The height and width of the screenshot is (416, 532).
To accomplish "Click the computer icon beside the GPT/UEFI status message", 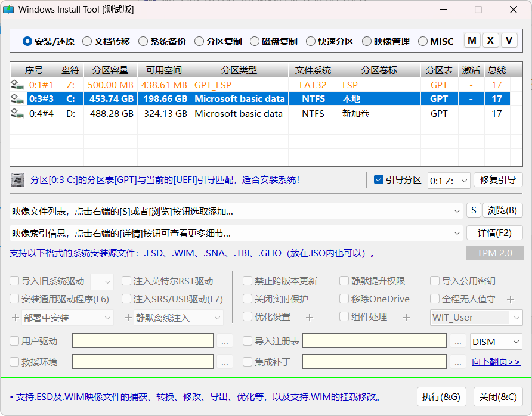I will pyautogui.click(x=18, y=180).
